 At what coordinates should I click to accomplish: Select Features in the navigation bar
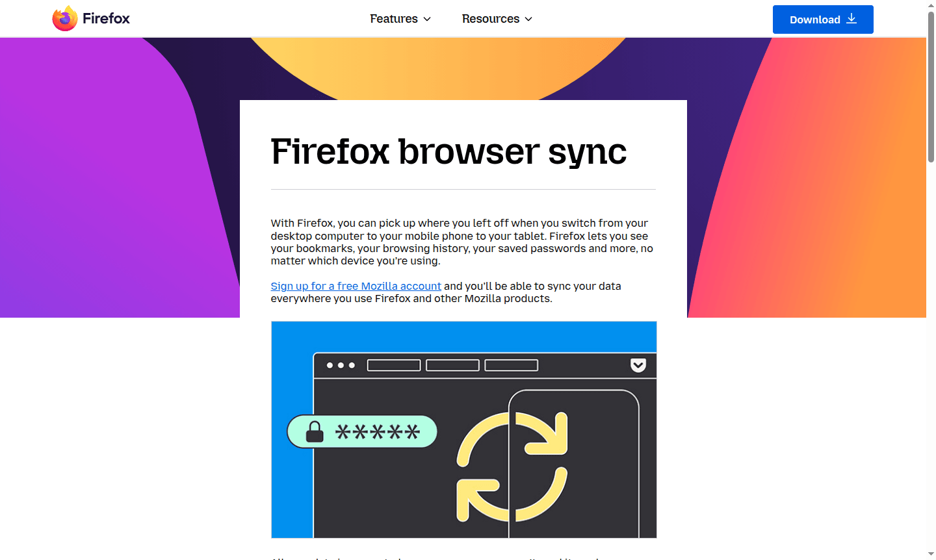point(395,19)
